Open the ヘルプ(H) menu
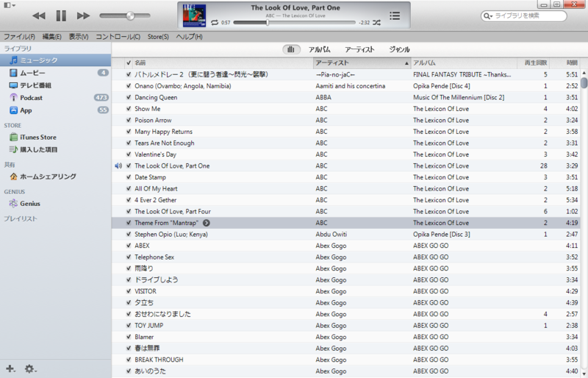Screen dimensions: 588x378 click(x=189, y=37)
